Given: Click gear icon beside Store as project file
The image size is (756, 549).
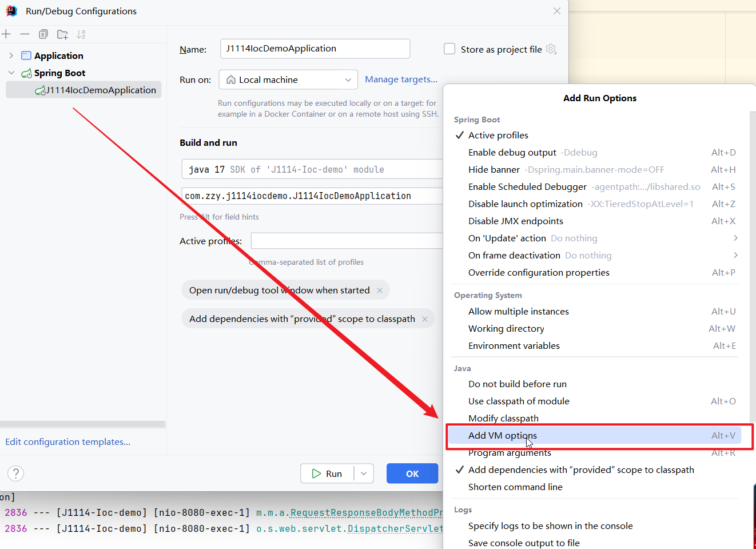Looking at the screenshot, I should click(x=551, y=49).
